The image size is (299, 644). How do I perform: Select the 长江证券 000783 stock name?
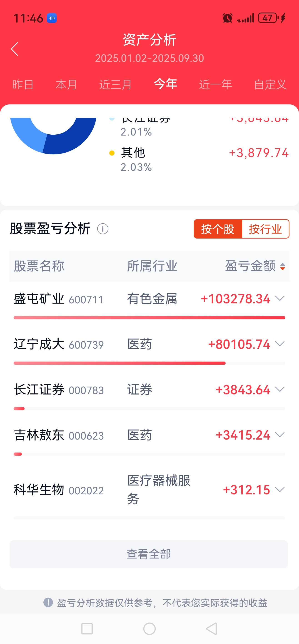pos(59,390)
